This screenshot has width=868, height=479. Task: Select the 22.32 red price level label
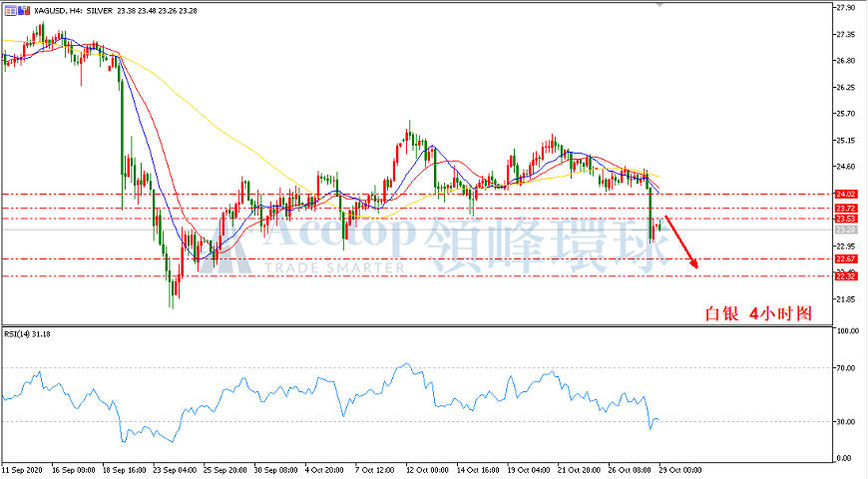click(845, 276)
